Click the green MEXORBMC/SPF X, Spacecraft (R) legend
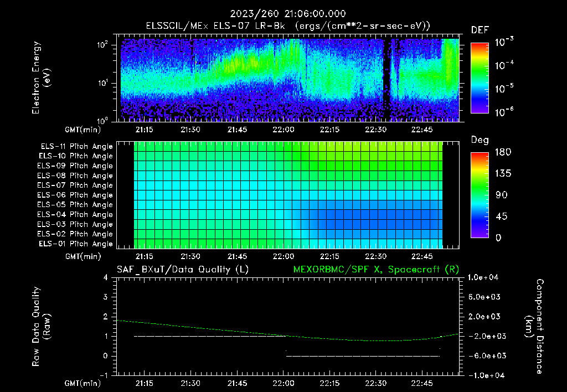 click(x=376, y=270)
